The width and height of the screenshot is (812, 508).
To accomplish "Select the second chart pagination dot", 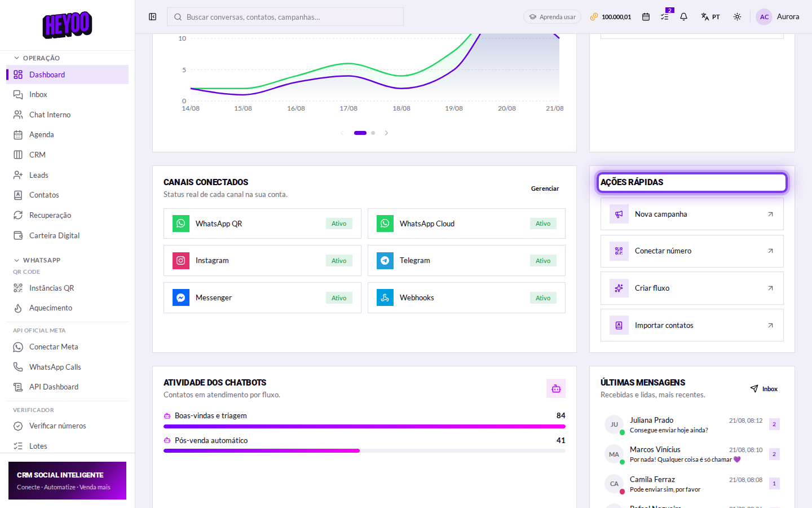I will pos(373,133).
